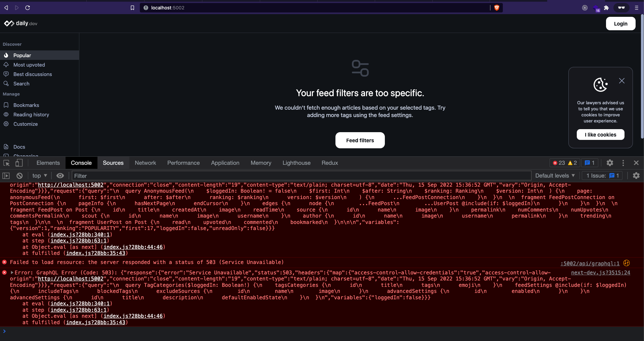The height and width of the screenshot is (341, 644).
Task: Close the cookie banner
Action: tap(622, 81)
